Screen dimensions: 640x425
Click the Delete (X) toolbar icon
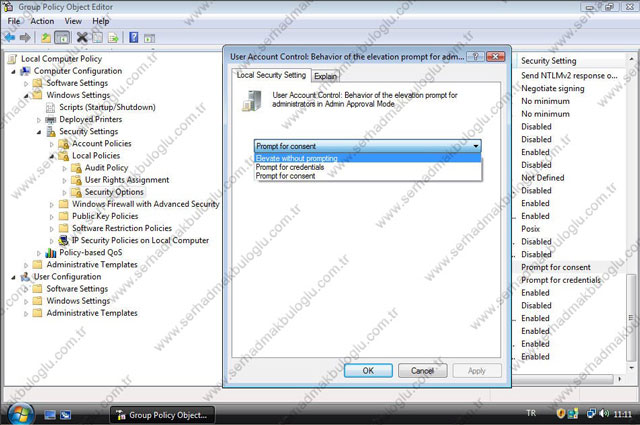82,38
